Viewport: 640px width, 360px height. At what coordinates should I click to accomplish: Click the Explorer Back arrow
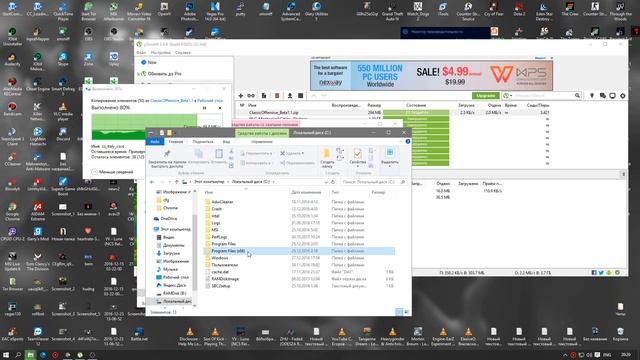point(152,182)
